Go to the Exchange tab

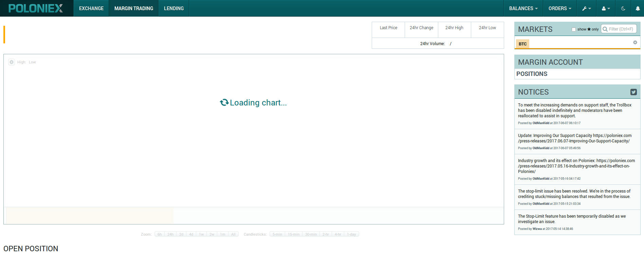coord(91,8)
